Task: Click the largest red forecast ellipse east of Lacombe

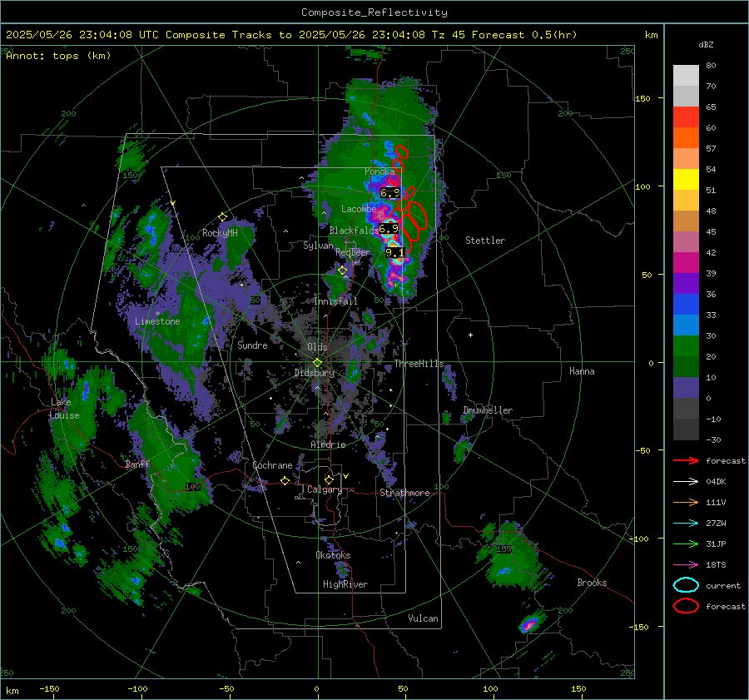Action: click(x=417, y=215)
